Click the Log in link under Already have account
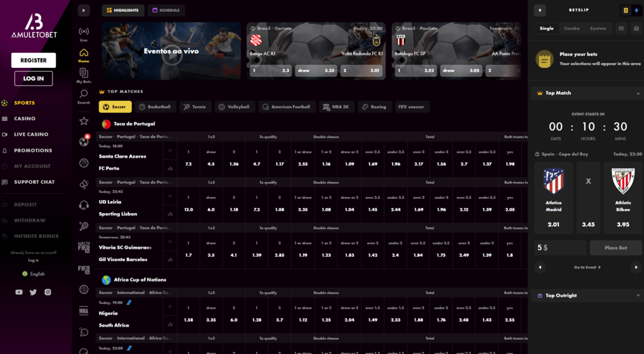Screen dimensions: 644x354 [34, 260]
